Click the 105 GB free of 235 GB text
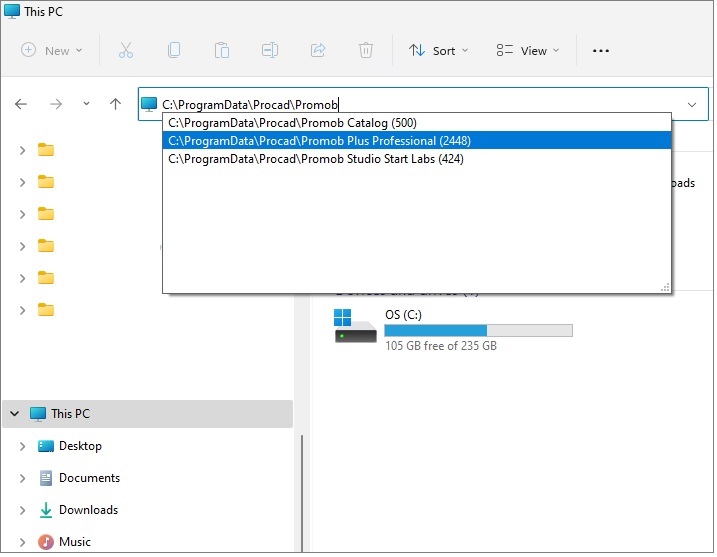Image resolution: width=717 pixels, height=557 pixels. [x=441, y=346]
